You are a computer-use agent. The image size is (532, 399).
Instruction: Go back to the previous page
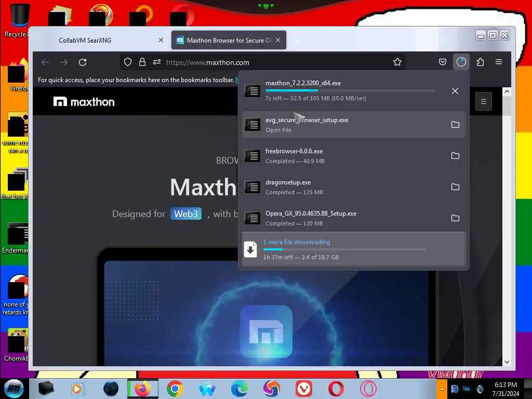point(45,62)
